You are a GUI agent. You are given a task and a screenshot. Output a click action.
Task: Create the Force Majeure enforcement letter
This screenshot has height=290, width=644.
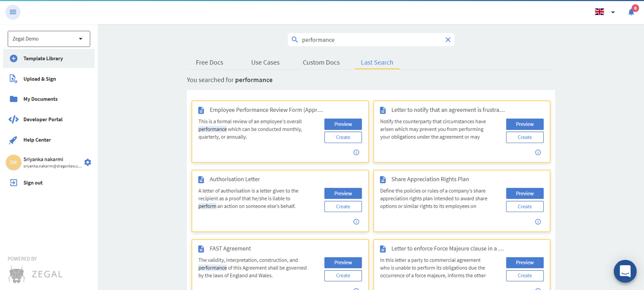[x=525, y=276]
